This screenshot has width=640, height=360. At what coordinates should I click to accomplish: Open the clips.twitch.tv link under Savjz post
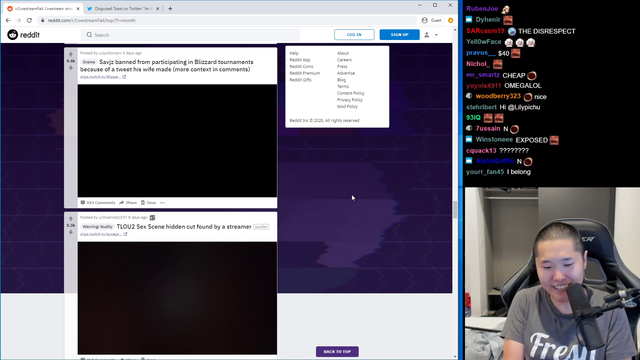[x=100, y=77]
